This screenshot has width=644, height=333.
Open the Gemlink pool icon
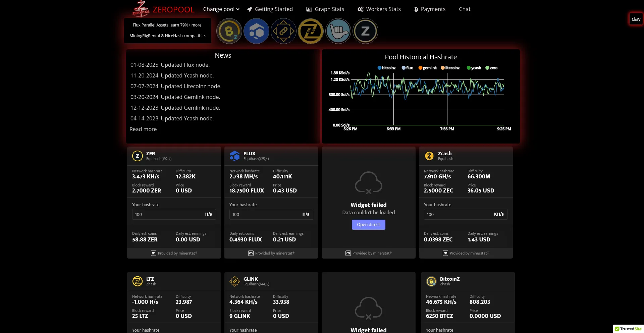tap(283, 31)
